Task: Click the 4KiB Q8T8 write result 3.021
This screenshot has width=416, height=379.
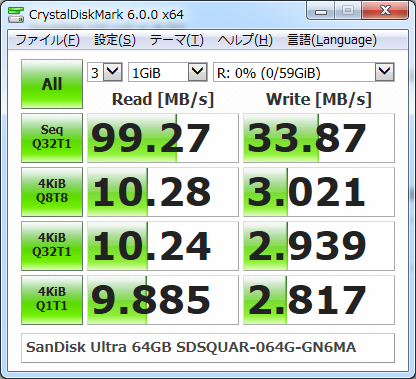Action: [319, 192]
